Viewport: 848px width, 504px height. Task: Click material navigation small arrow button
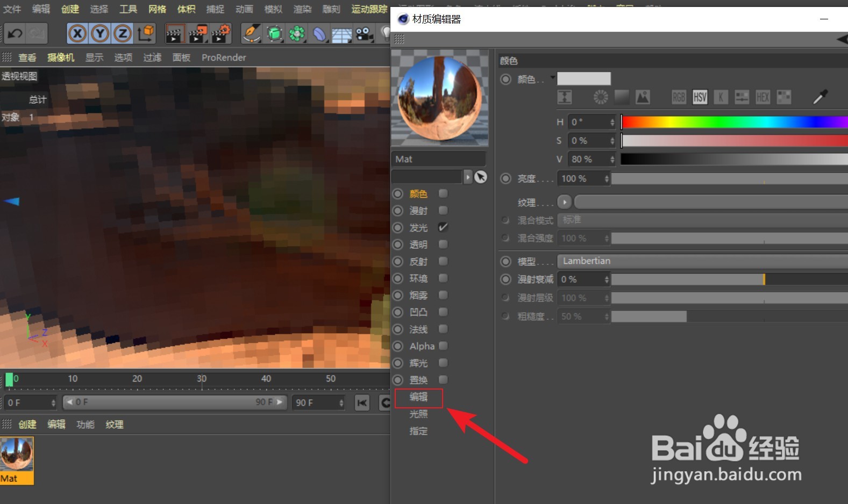click(467, 177)
